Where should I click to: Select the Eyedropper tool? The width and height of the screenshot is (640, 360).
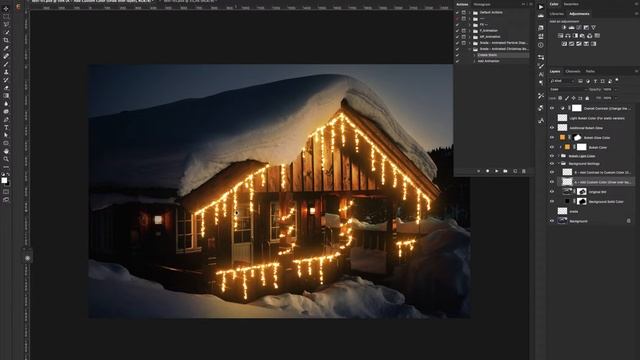tap(6, 48)
